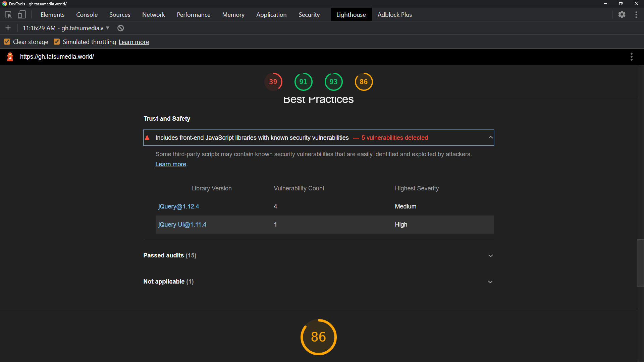Switch to the Network tab
Image resolution: width=644 pixels, height=362 pixels.
click(x=153, y=15)
